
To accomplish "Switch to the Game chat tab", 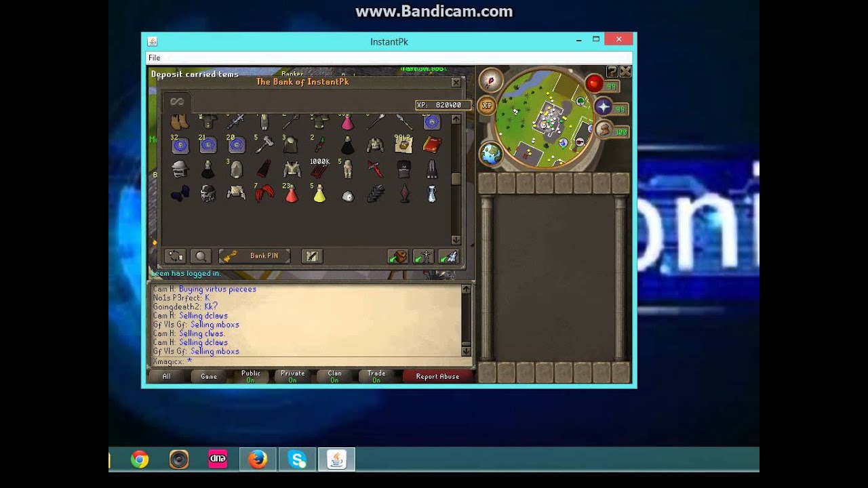I will tap(209, 376).
